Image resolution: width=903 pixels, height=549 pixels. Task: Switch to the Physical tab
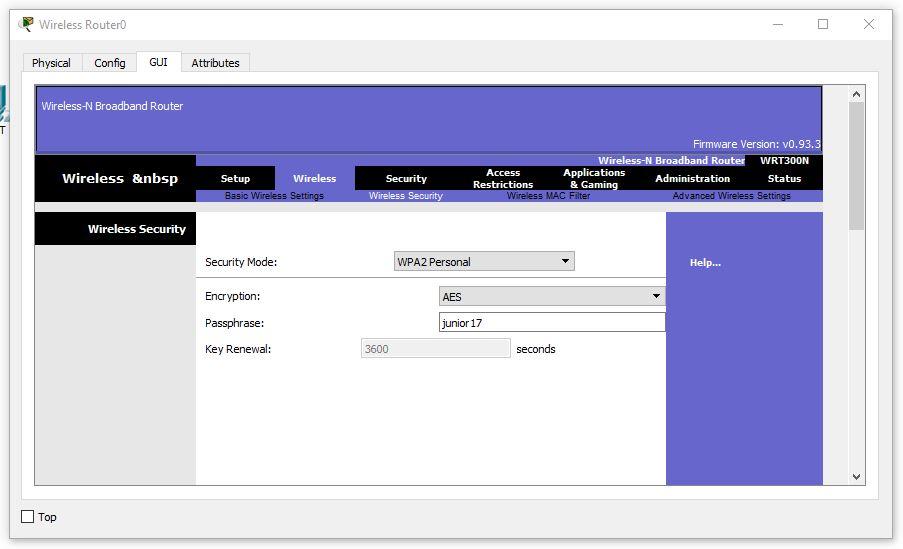pos(51,63)
